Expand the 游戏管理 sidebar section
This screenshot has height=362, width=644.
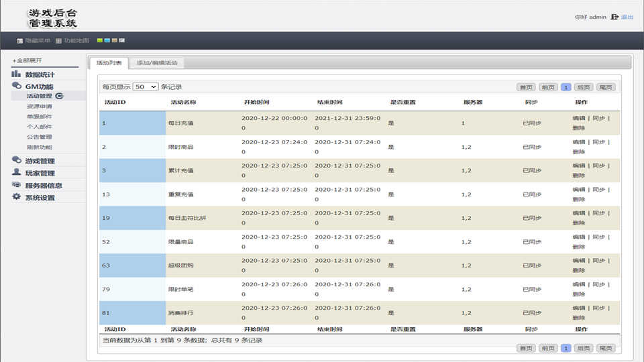tap(40, 161)
